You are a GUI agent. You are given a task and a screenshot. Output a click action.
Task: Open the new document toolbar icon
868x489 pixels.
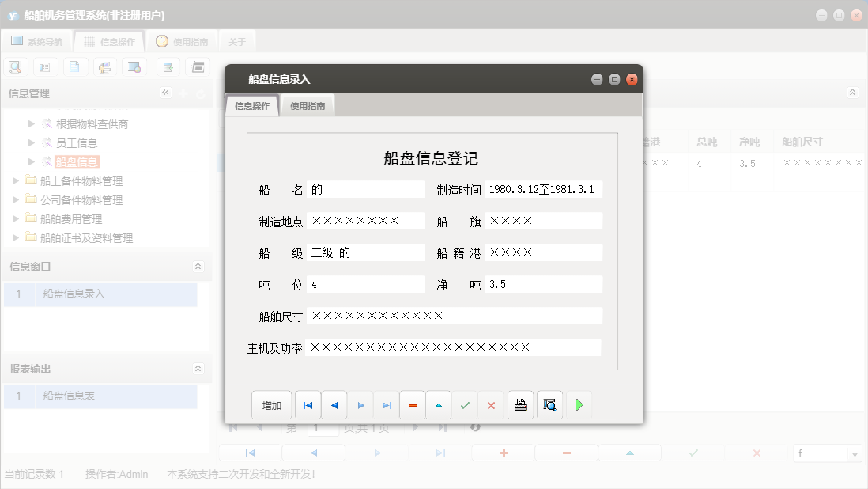[x=75, y=66]
